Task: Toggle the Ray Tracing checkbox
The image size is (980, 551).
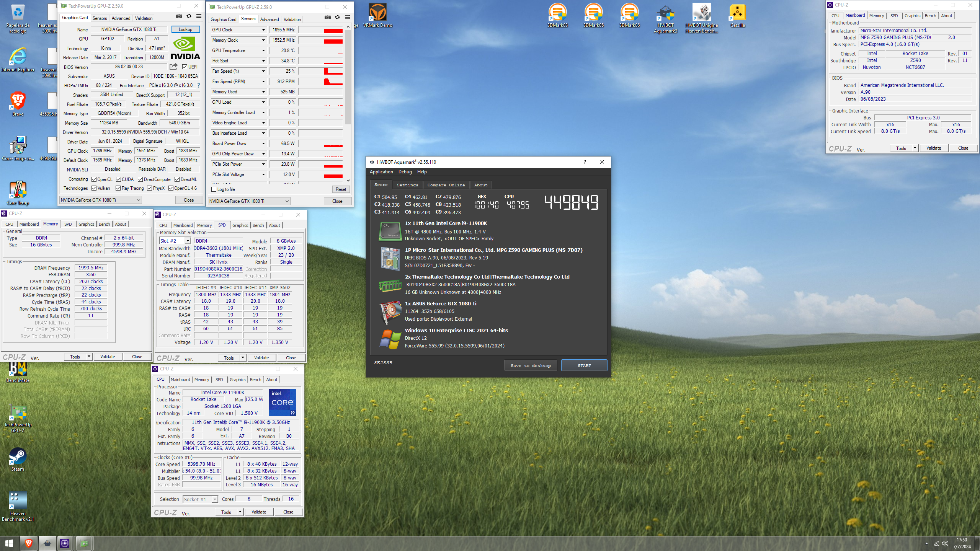Action: [x=118, y=188]
